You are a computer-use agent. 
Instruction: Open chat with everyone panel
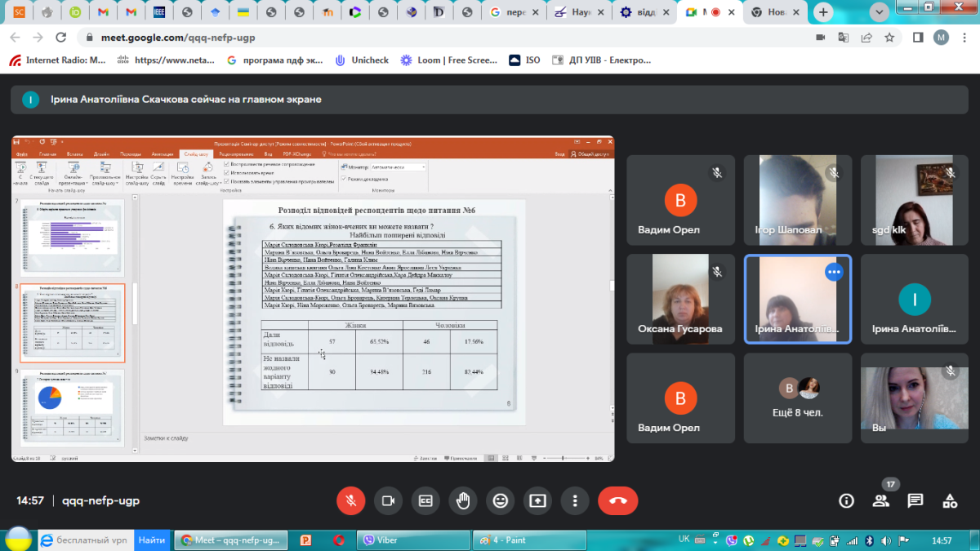pos(915,500)
